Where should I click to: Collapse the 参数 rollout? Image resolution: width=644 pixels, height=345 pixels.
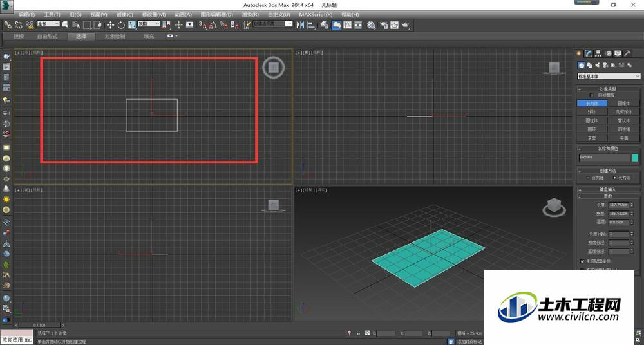609,196
